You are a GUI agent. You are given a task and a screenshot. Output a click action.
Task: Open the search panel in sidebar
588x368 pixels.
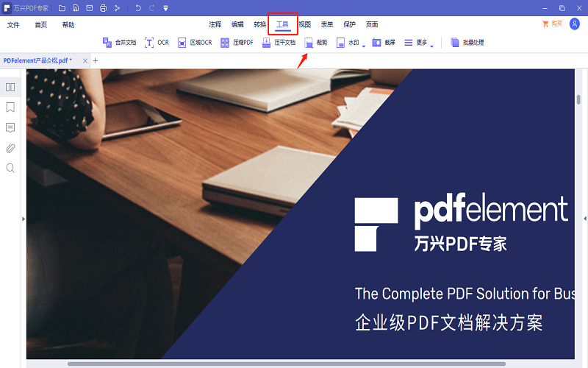10,168
